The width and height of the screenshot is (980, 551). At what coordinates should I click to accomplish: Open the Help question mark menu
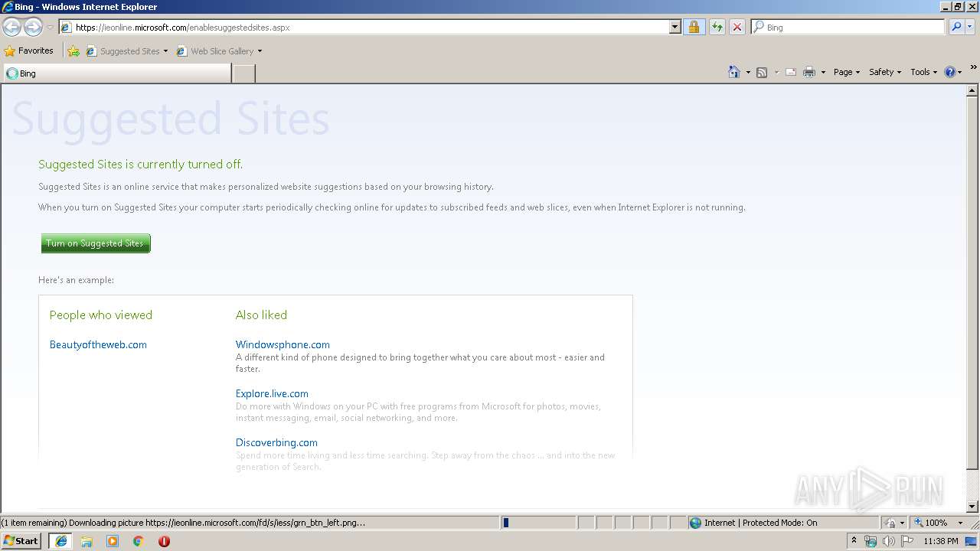pos(952,72)
